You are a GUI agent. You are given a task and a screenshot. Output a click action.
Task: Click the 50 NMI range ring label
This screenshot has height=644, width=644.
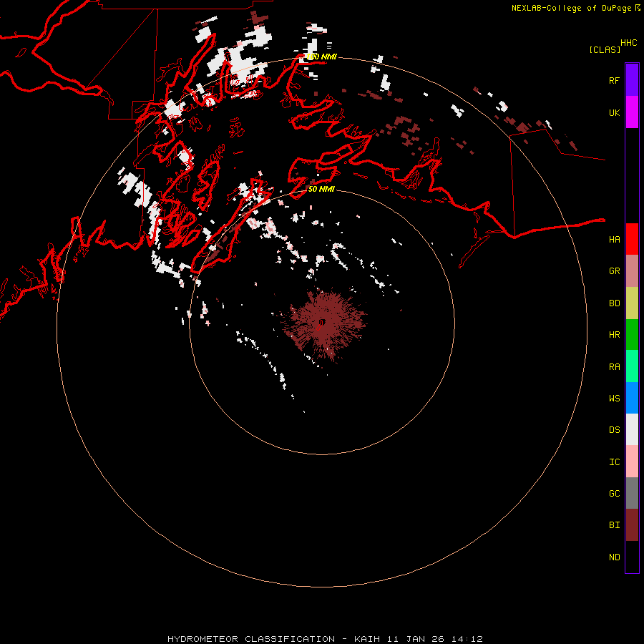[321, 189]
